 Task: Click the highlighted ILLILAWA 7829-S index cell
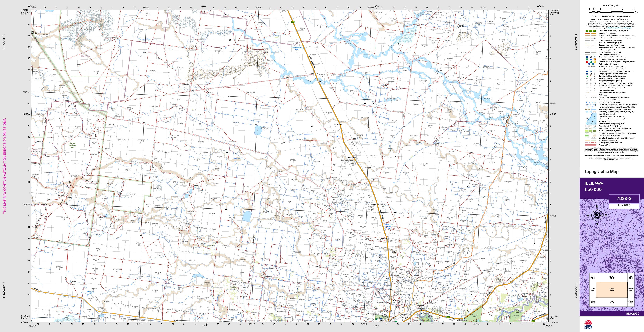tap(612, 290)
